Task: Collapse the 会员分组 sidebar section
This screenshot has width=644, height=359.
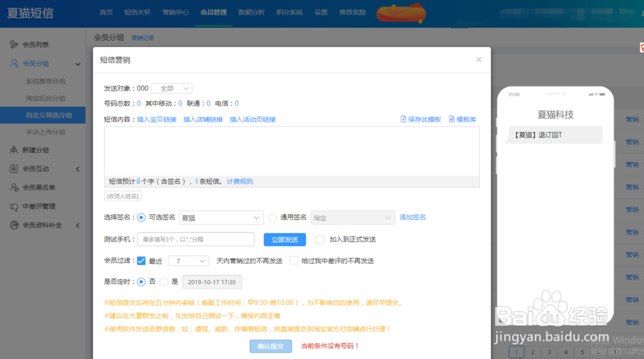Action: [78, 64]
